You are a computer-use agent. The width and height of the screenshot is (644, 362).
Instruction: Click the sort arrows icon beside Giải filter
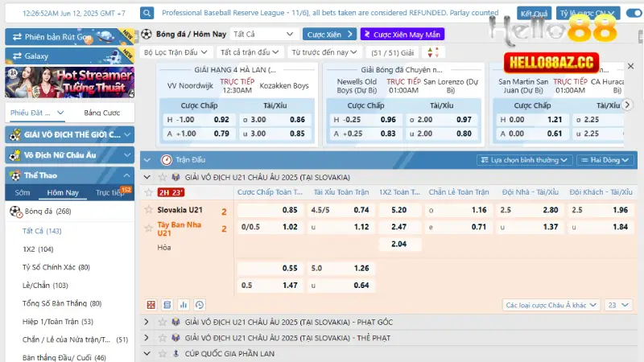[x=434, y=51]
